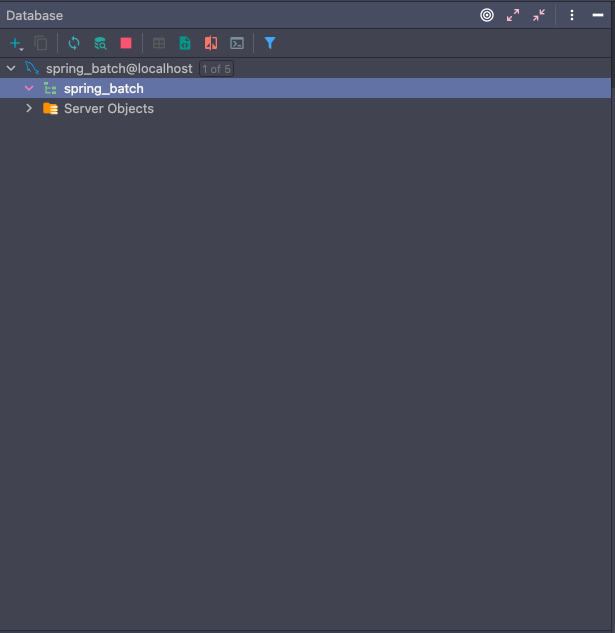Image resolution: width=615 pixels, height=633 pixels.
Task: Open the '1 of 5' schemas selector
Action: tap(216, 69)
